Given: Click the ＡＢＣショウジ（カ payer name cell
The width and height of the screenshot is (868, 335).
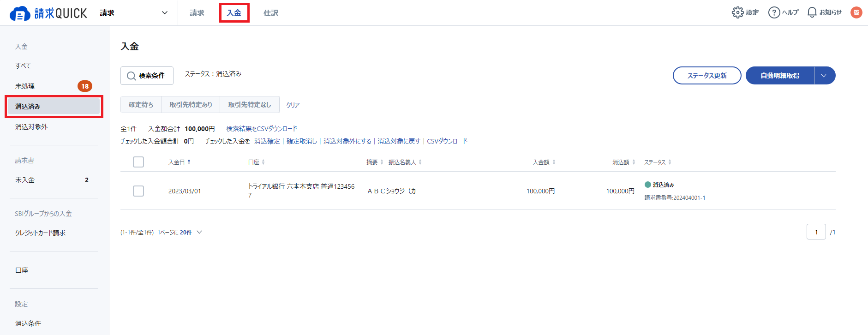Looking at the screenshot, I should point(392,191).
